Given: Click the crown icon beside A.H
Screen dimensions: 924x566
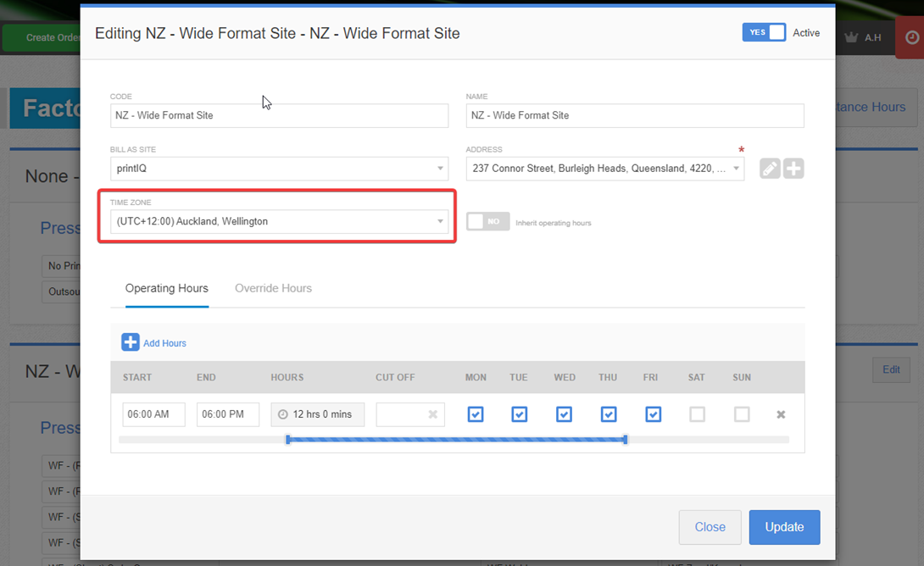Looking at the screenshot, I should click(x=851, y=37).
